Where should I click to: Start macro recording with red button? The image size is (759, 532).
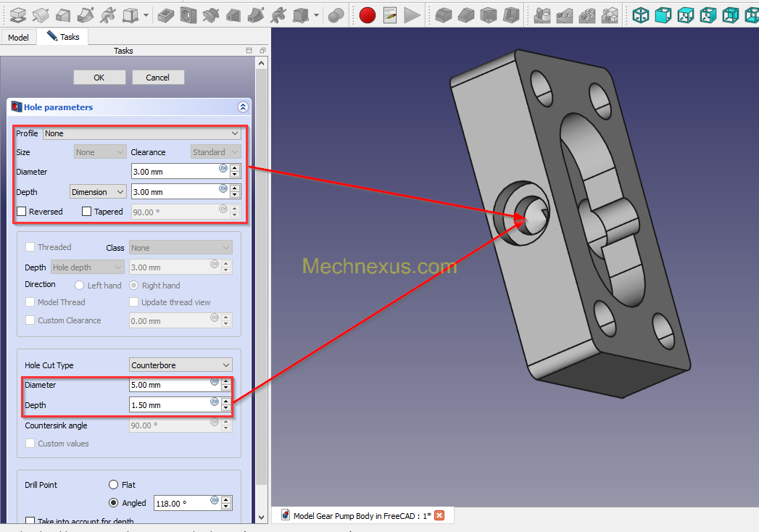pos(368,15)
